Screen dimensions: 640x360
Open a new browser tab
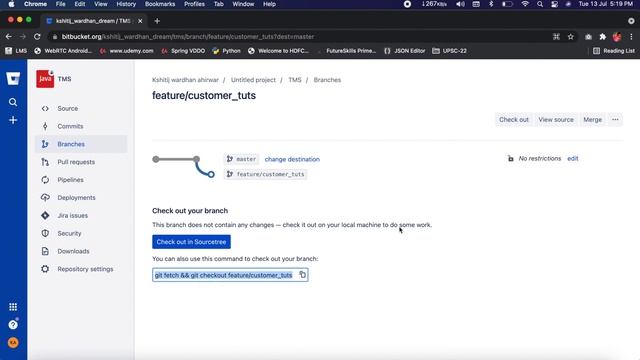click(x=157, y=21)
